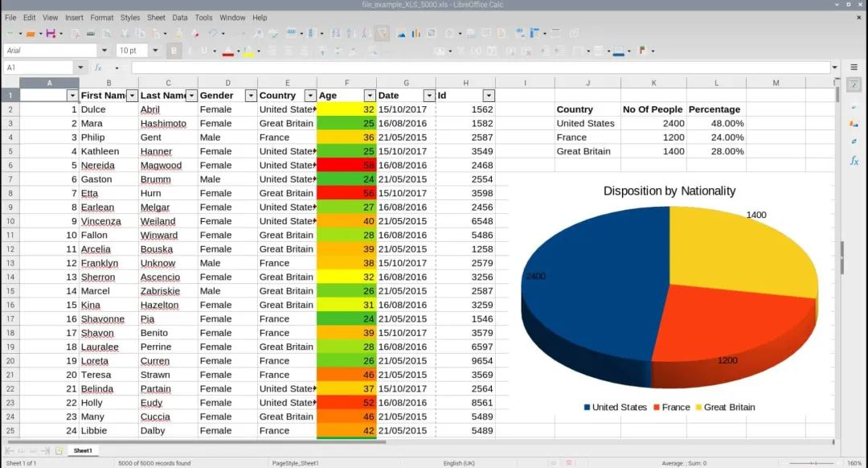Open the Sheet menu
Viewport: 868px width, 468px height.
[x=156, y=18]
